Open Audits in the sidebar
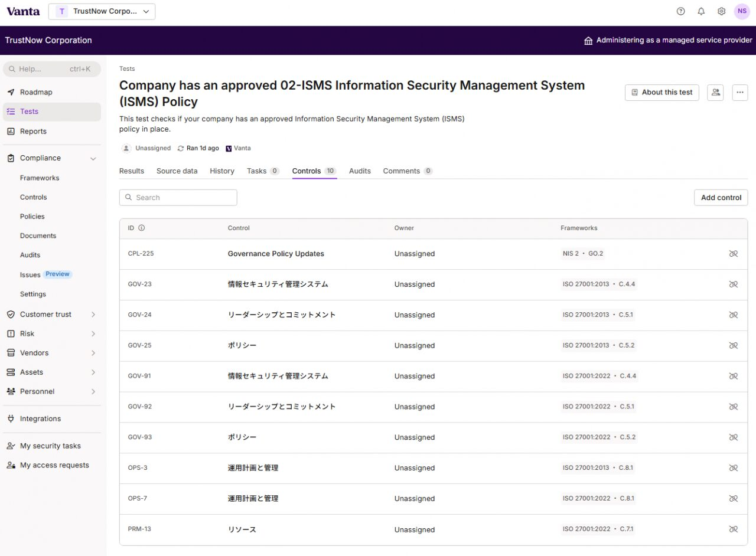 click(30, 256)
